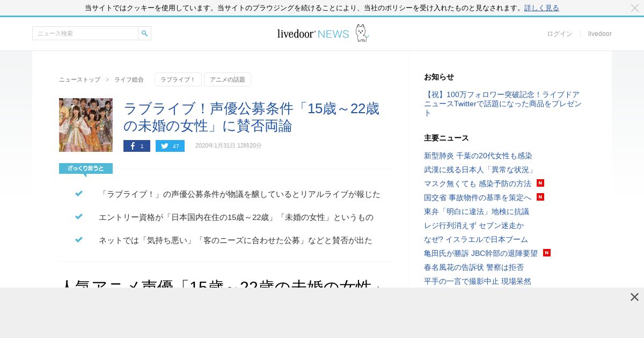
Task: Open 国交省 事故物件の基準を策定へ
Action: click(x=478, y=197)
